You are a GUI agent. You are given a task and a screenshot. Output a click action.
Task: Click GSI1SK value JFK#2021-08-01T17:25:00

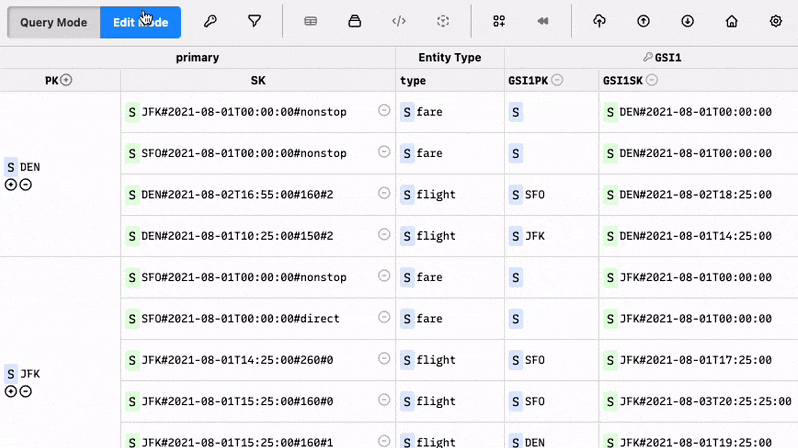coord(695,360)
